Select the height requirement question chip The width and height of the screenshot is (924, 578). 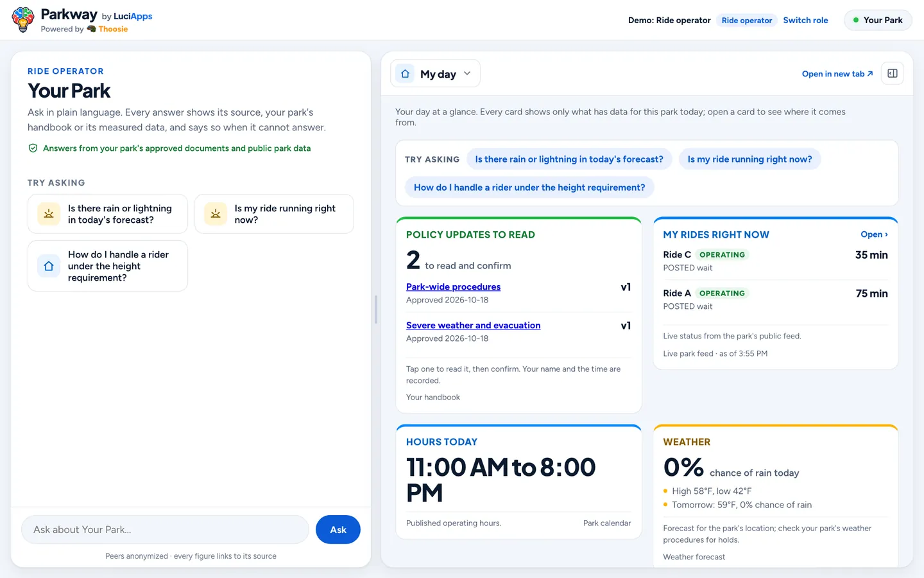(529, 188)
